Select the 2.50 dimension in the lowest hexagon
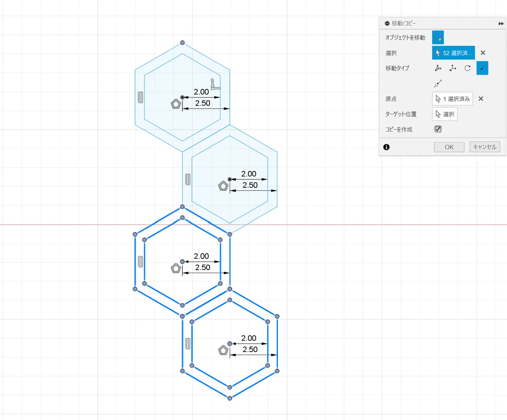507x420 pixels. pos(250,350)
